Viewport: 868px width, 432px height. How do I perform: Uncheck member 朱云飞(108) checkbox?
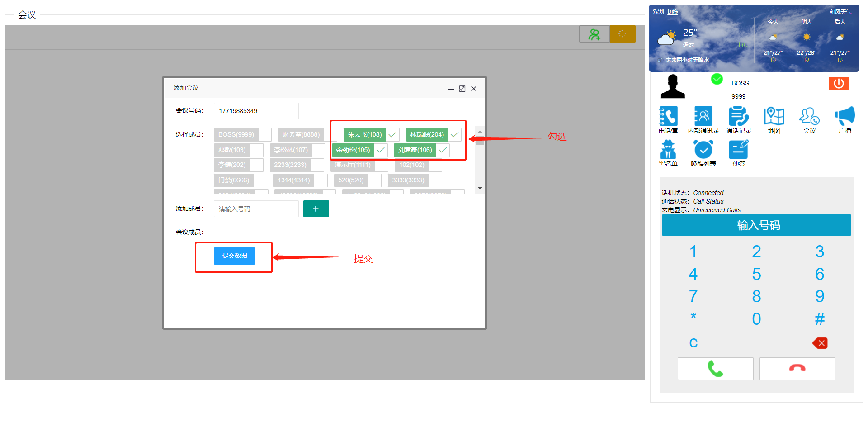pos(392,135)
